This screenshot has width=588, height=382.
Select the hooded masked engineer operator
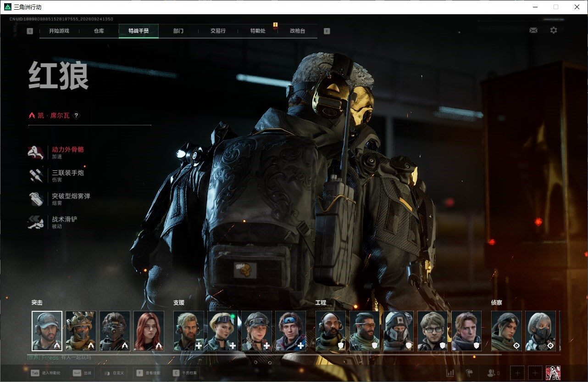pyautogui.click(x=399, y=331)
